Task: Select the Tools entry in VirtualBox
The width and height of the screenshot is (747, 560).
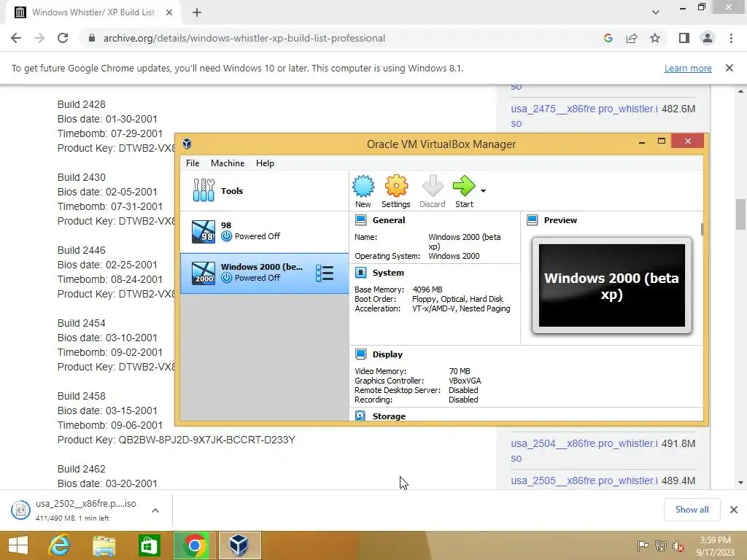Action: coord(264,190)
